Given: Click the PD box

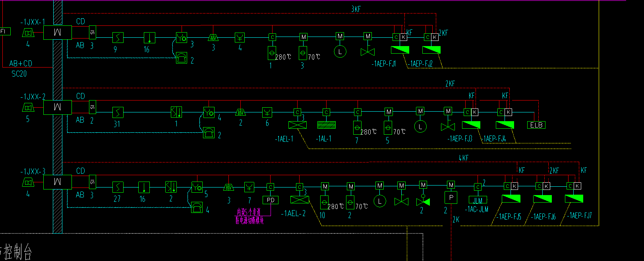Looking at the screenshot, I should [x=271, y=200].
